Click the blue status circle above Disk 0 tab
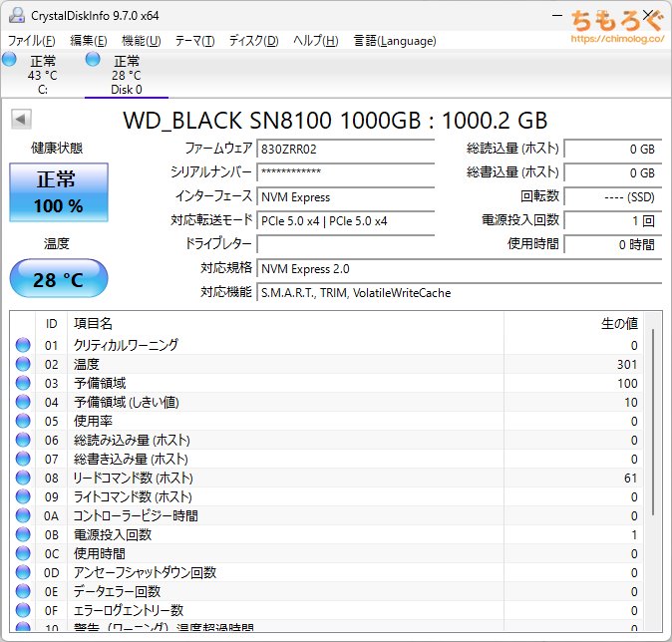 point(93,59)
